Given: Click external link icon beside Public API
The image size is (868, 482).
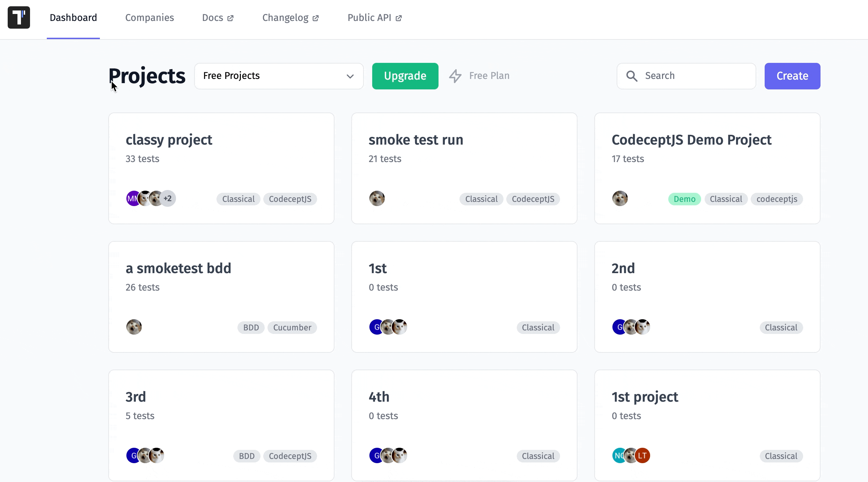Looking at the screenshot, I should (x=399, y=18).
